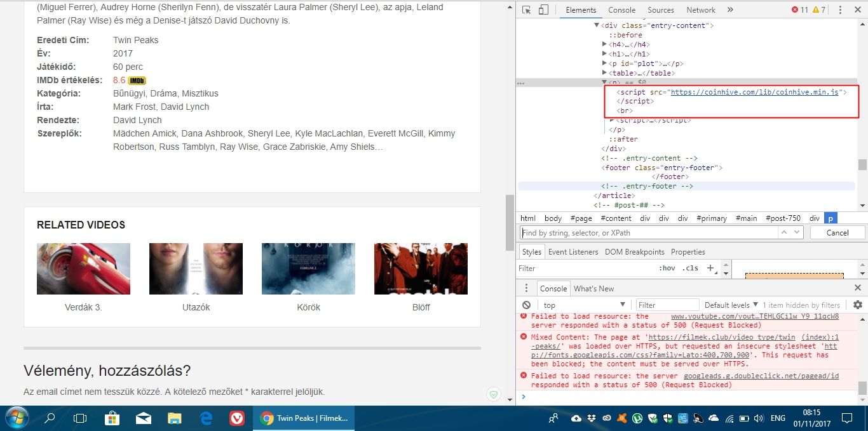Image resolution: width=868 pixels, height=431 pixels.
Task: Expand the h4 element node
Action: coord(604,44)
